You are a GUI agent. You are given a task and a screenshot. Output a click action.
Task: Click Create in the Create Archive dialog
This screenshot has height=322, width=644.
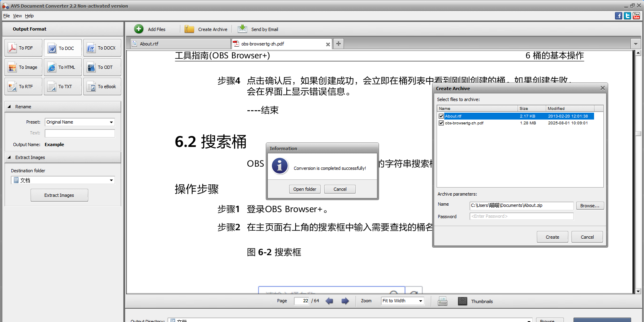(553, 237)
